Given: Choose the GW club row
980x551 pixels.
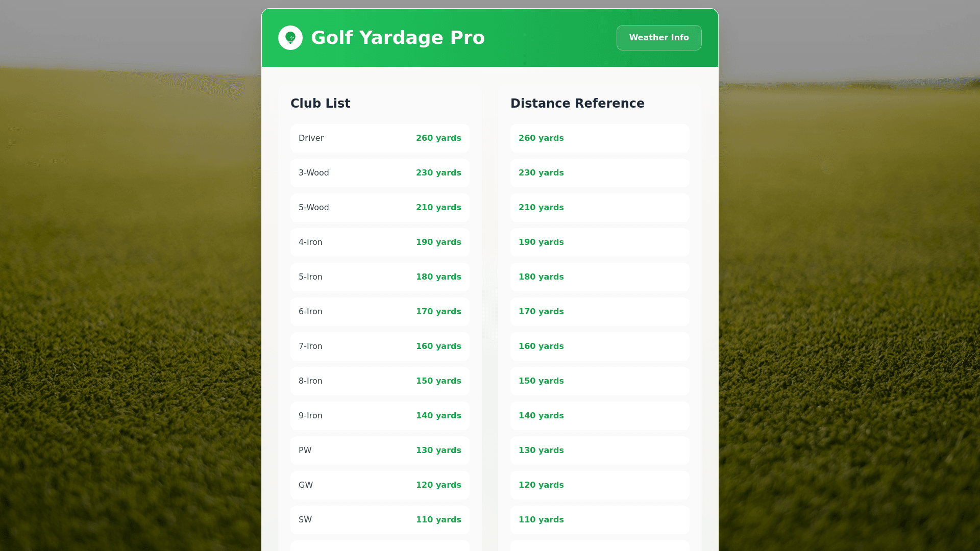Looking at the screenshot, I should [380, 485].
